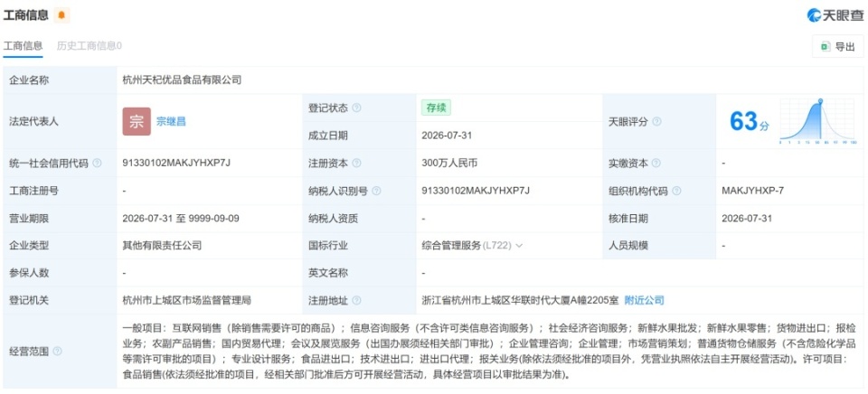This screenshot has width=868, height=394.
Task: Click the orange bell icon beside 工商信息 heading
Action: 61,15
